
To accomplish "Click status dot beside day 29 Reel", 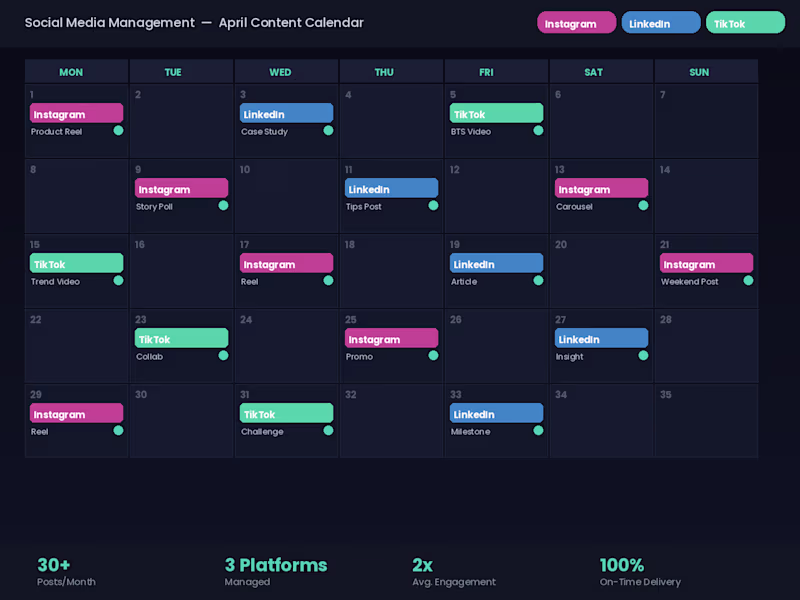I will click(118, 431).
